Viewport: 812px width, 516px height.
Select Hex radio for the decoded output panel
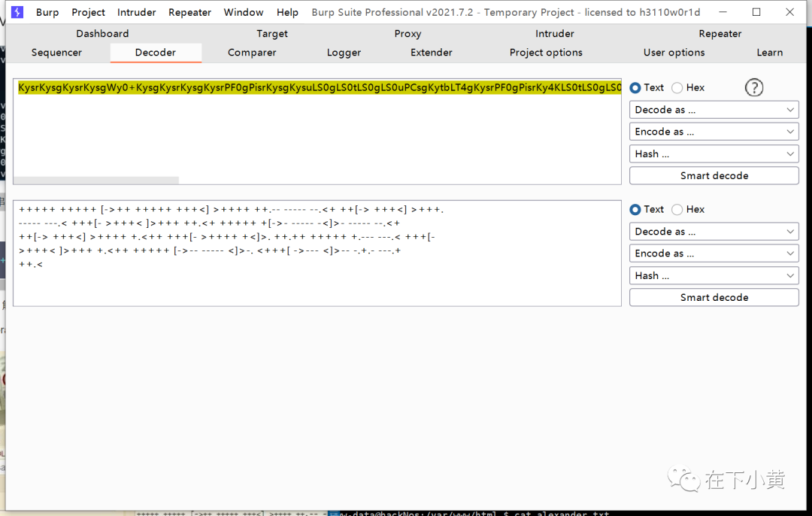pos(677,209)
